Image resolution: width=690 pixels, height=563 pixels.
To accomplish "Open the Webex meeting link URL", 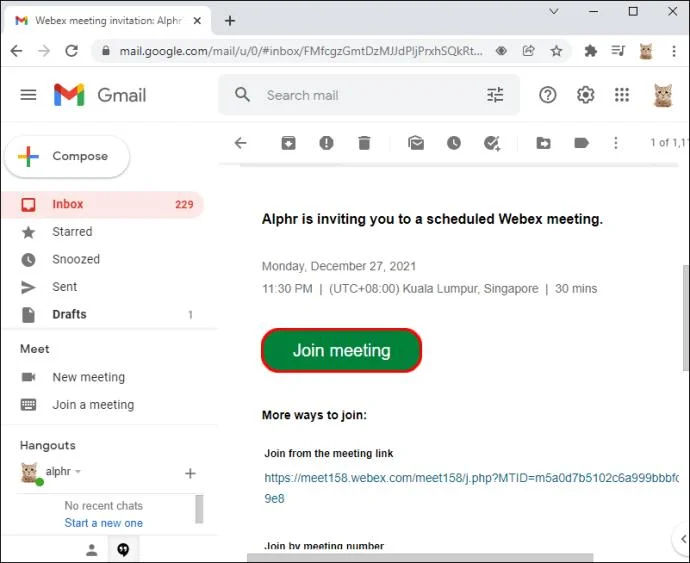I will pyautogui.click(x=471, y=488).
